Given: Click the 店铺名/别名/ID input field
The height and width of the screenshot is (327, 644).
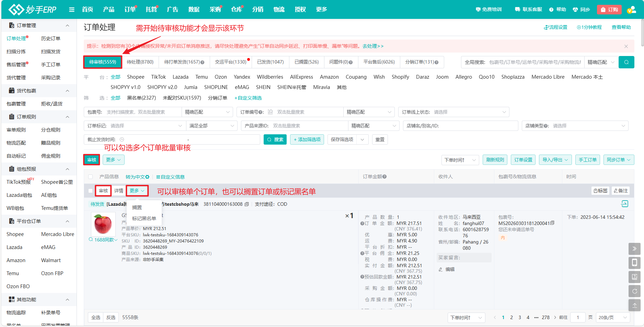Looking at the screenshot, I should pyautogui.click(x=460, y=126).
